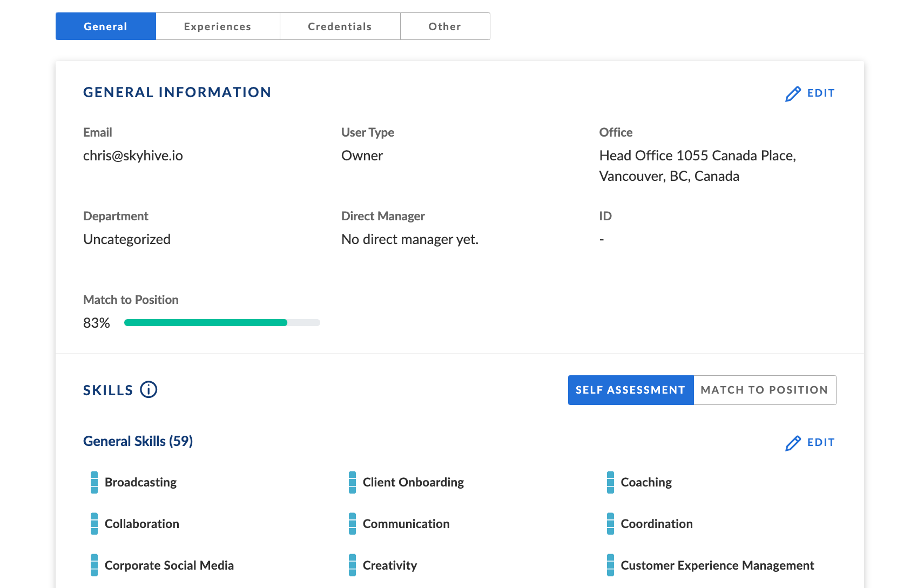Switch to the Other tab

pyautogui.click(x=444, y=26)
